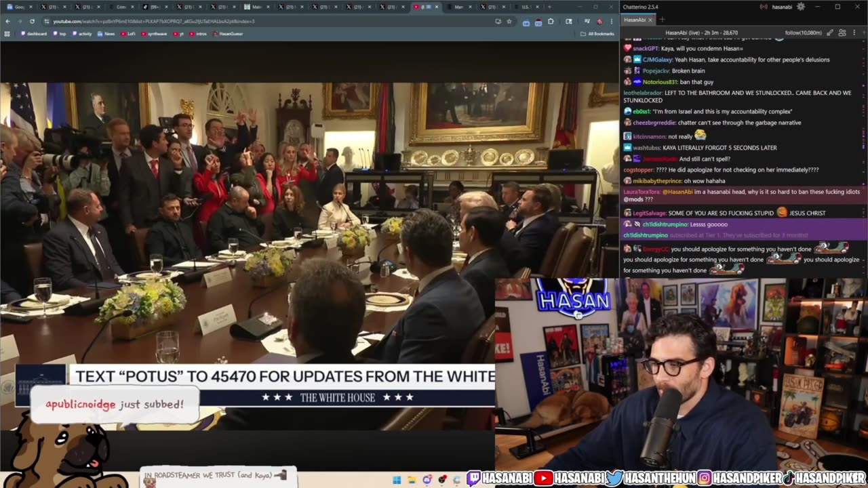
Task: Bookmark this page with the star icon
Action: point(509,21)
